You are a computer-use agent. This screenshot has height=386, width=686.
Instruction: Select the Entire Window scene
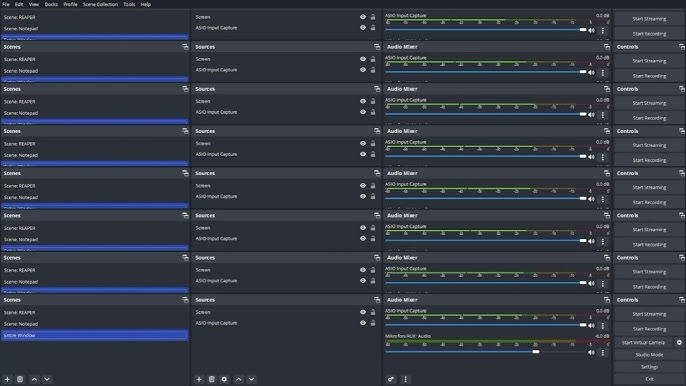tap(94, 335)
